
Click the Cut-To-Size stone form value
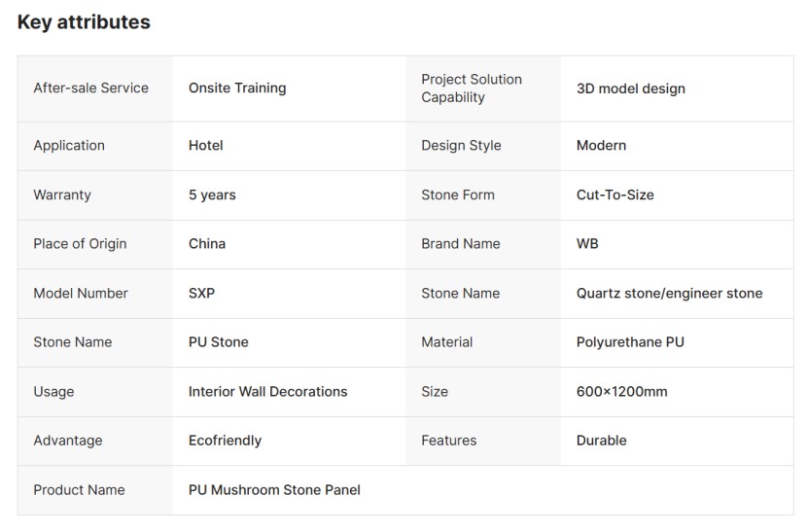[x=615, y=195]
